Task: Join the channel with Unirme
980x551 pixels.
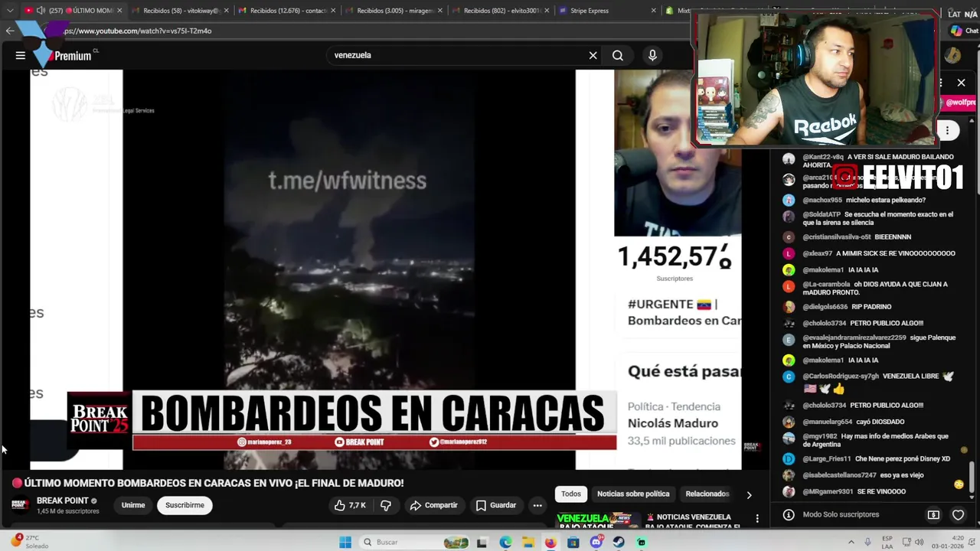Action: pyautogui.click(x=133, y=505)
